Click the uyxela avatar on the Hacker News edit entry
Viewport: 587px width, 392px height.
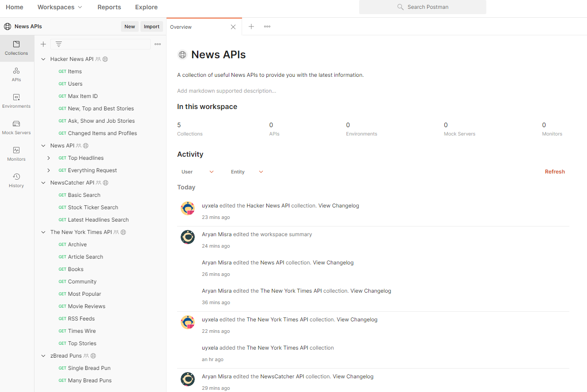pos(188,208)
